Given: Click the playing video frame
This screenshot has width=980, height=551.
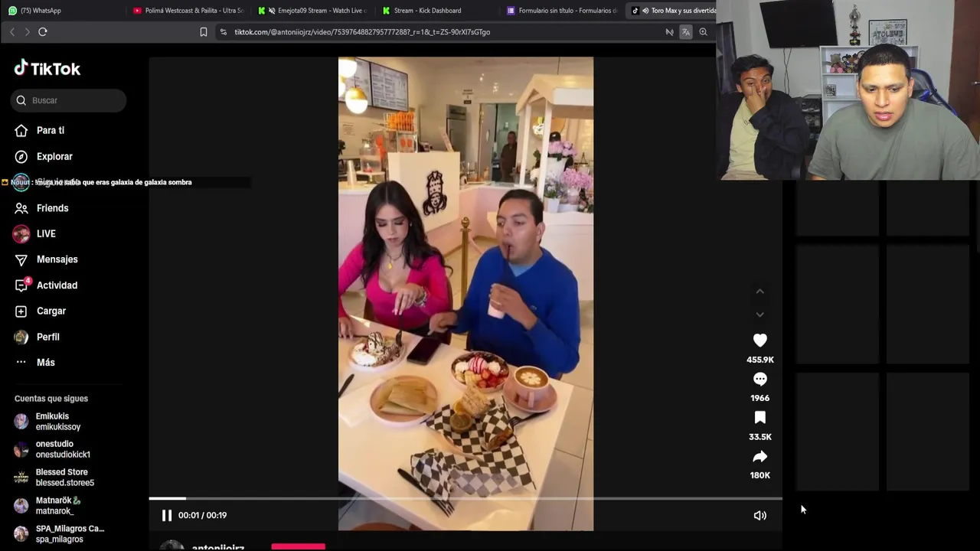Looking at the screenshot, I should (465, 294).
